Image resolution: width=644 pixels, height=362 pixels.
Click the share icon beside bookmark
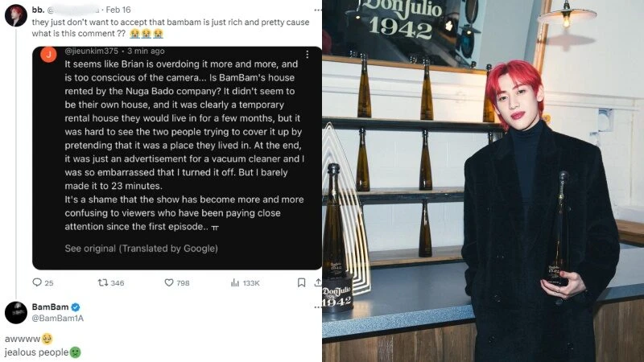tap(318, 282)
